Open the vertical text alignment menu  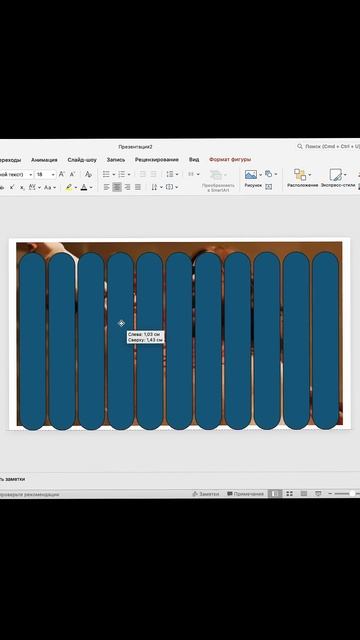coord(171,187)
